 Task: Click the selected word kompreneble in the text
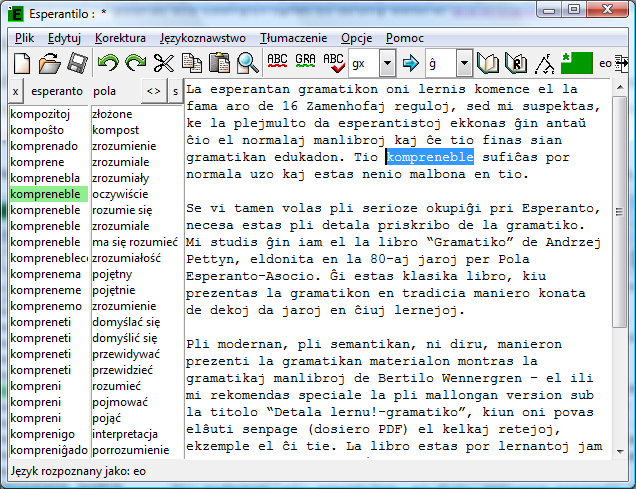[430, 157]
